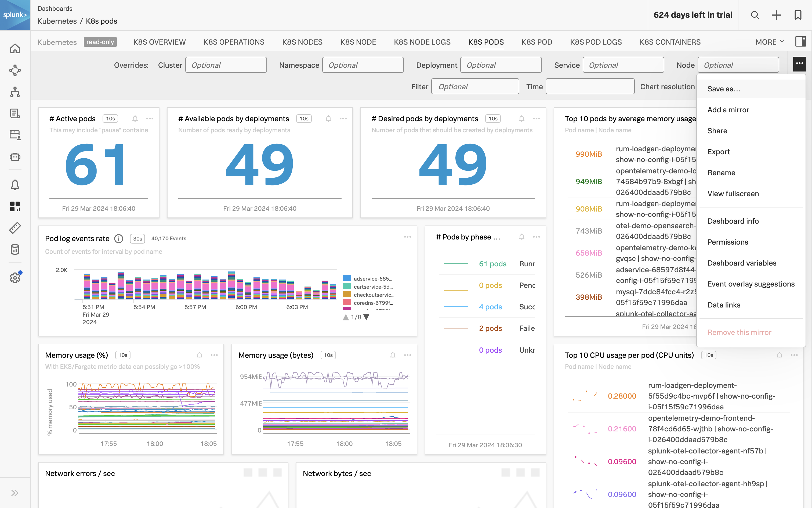Click the bookmark icon in header

[x=798, y=15]
